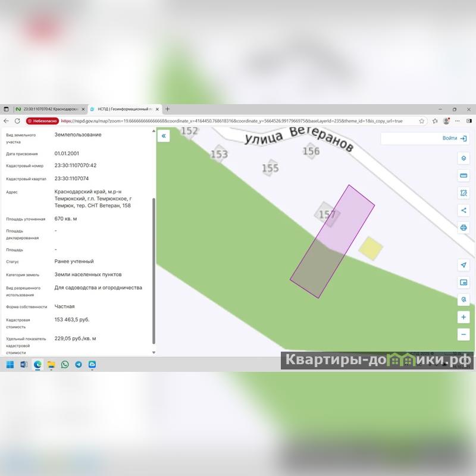Viewport: 476px width, 476px height.
Task: Click the purple highlighted land parcel
Action: (333, 241)
